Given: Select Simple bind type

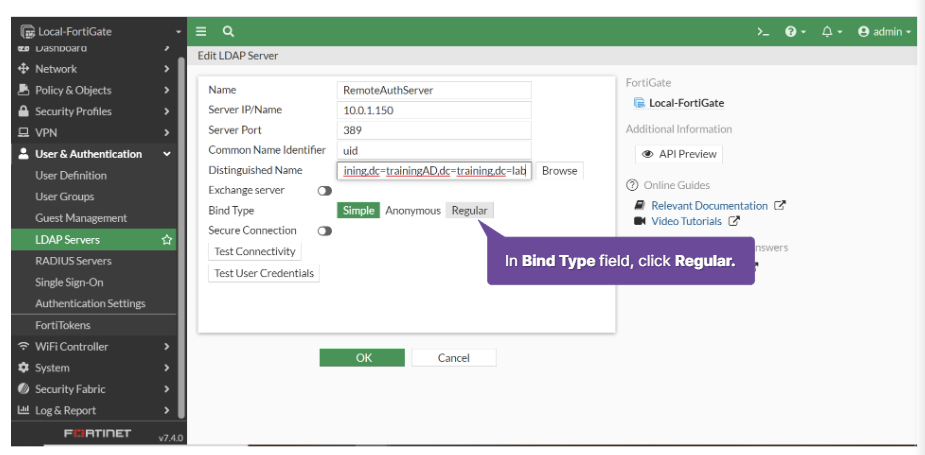Looking at the screenshot, I should coord(358,210).
